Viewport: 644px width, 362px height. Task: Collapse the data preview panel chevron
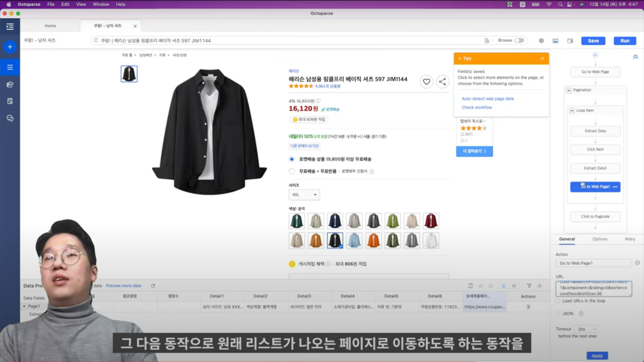(540, 286)
